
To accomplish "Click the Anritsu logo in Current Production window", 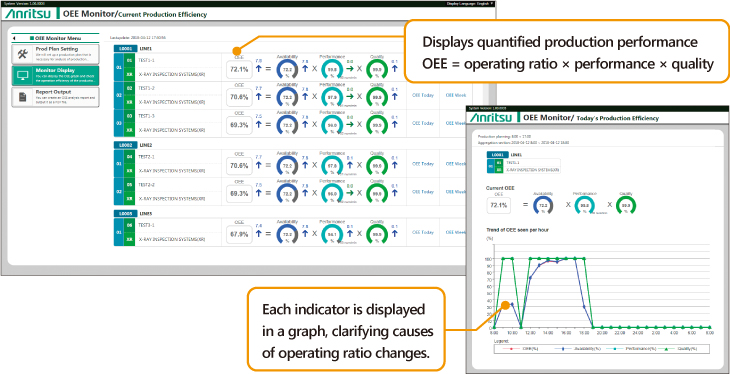I will [29, 14].
